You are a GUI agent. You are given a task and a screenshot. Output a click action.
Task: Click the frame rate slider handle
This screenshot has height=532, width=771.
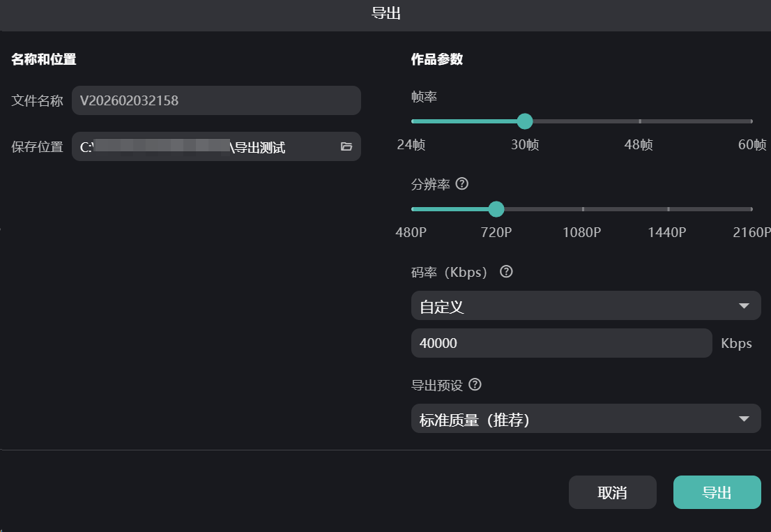[x=525, y=121]
